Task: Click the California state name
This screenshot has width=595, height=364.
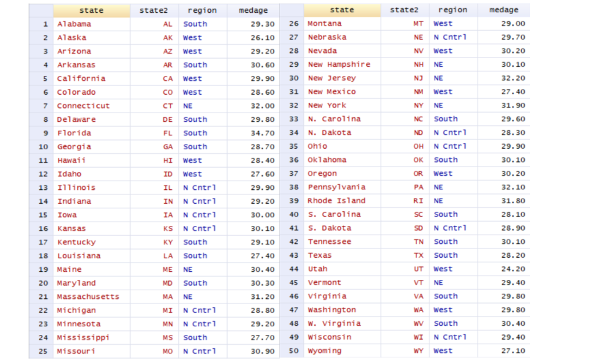Action: click(x=81, y=78)
